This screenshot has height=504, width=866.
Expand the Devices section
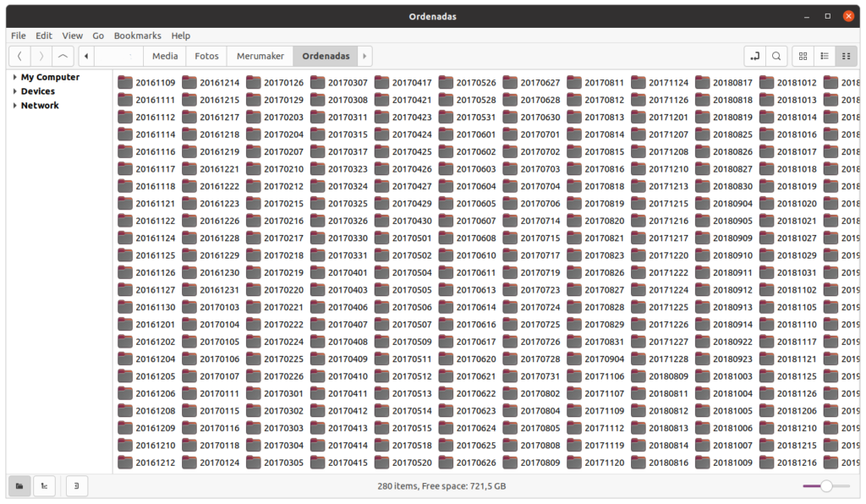coord(14,91)
